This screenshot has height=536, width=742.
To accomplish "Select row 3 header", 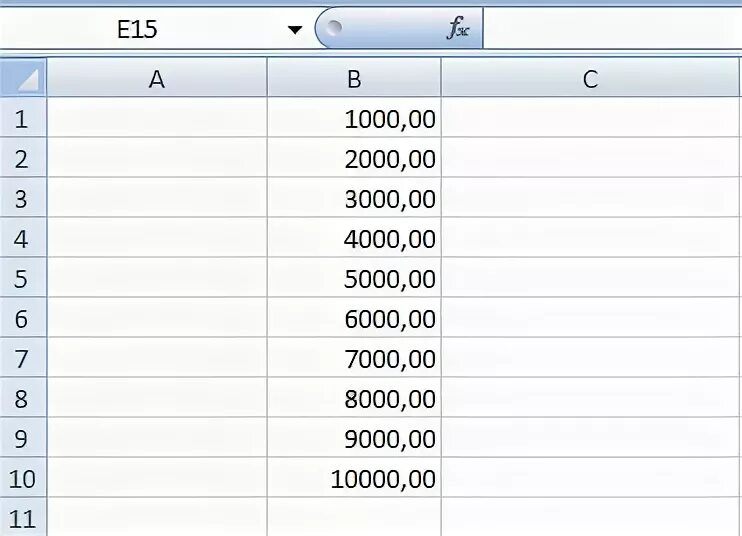I will click(23, 198).
